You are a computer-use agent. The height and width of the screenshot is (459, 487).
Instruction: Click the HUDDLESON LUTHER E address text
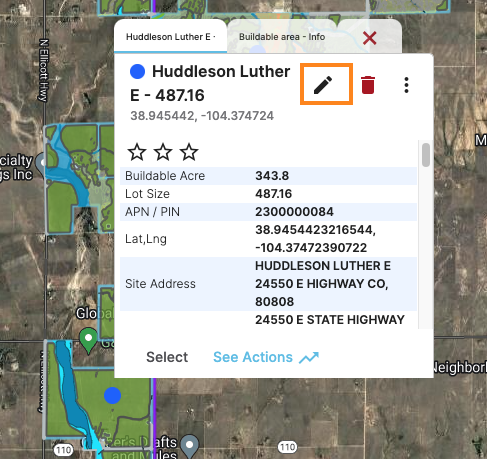tap(323, 266)
